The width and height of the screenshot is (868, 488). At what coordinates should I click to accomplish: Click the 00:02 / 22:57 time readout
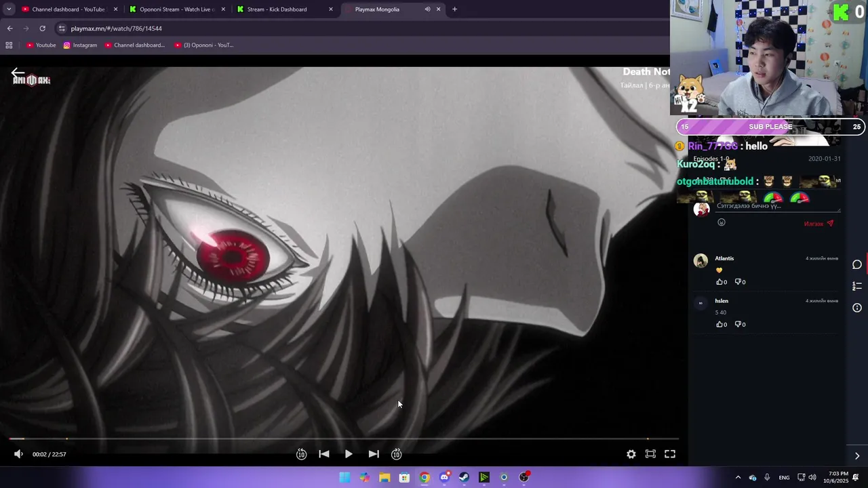50,454
